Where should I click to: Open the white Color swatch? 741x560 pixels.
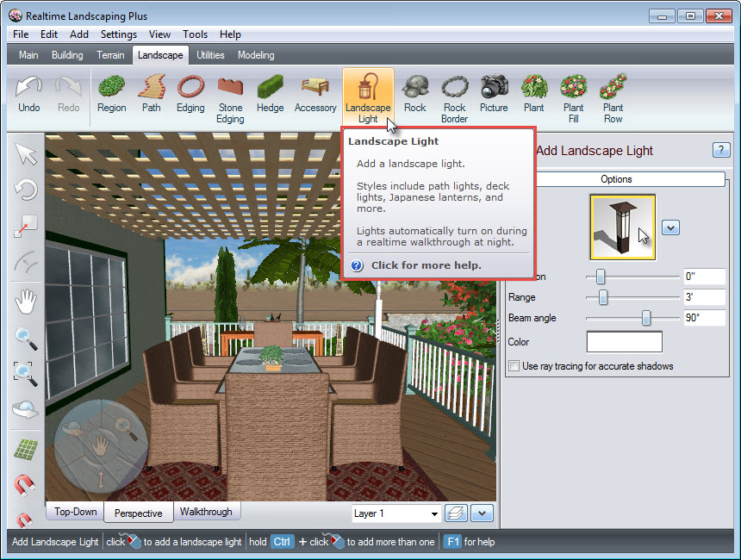(x=624, y=342)
